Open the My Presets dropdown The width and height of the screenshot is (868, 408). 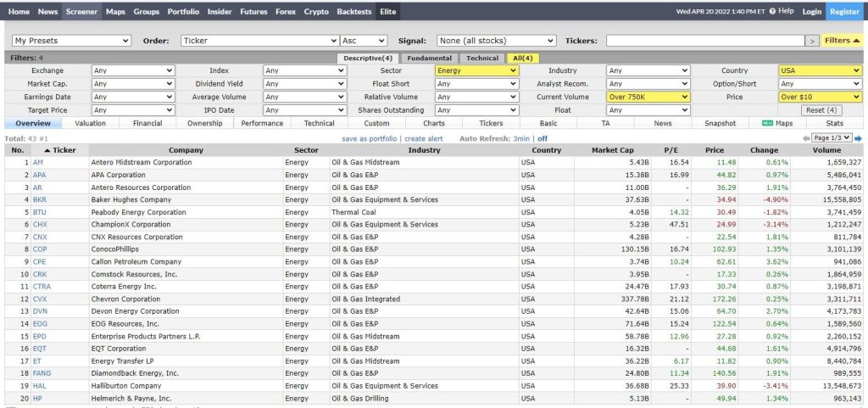coord(71,41)
